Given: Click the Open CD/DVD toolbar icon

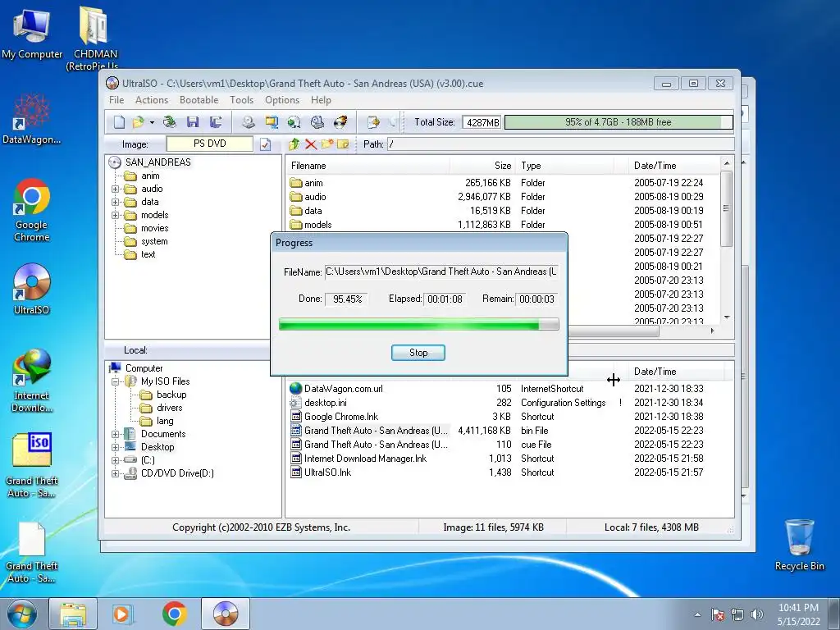Looking at the screenshot, I should tap(169, 122).
